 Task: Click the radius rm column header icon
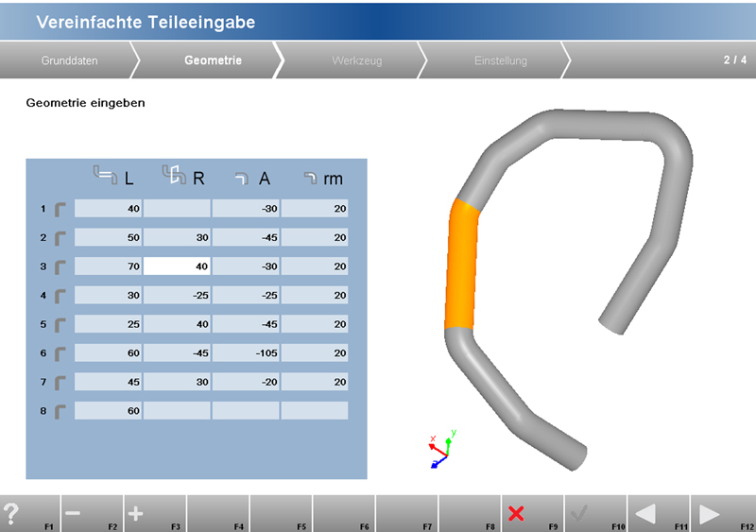click(311, 178)
